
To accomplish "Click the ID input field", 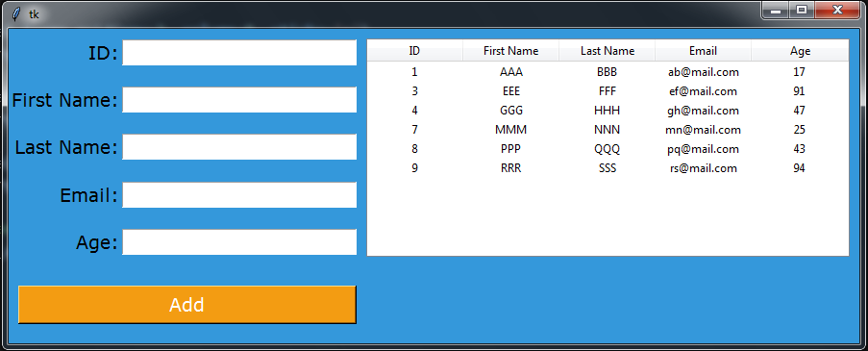I will (x=239, y=53).
